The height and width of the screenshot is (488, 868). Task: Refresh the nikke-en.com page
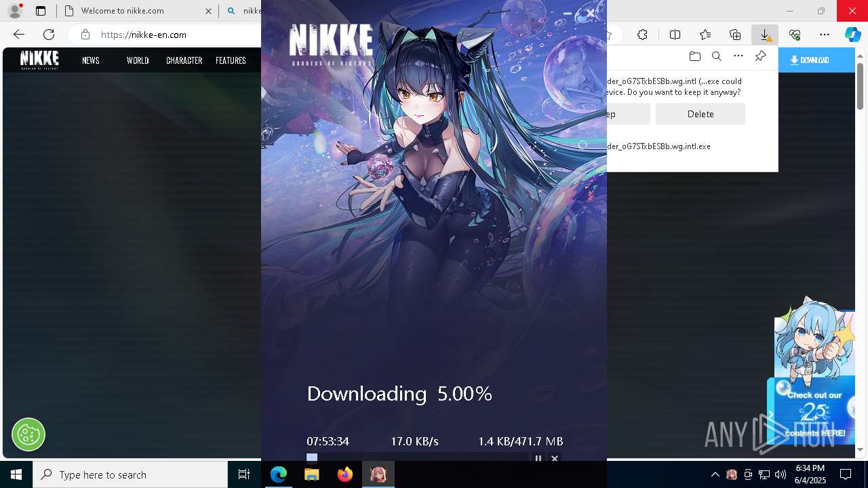[x=49, y=35]
